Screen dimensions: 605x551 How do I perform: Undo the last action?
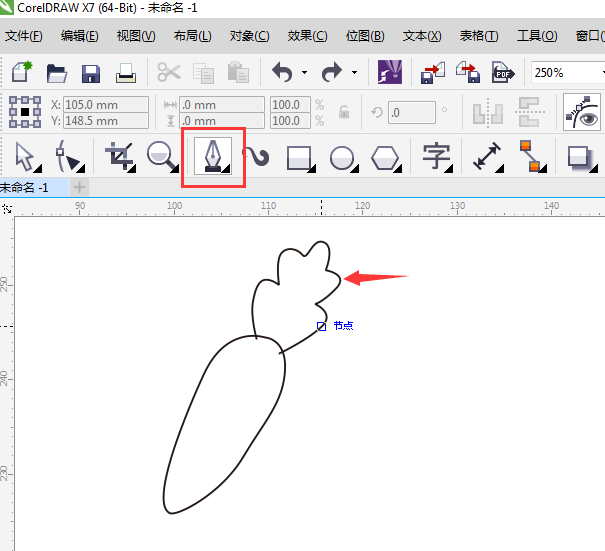pos(282,72)
